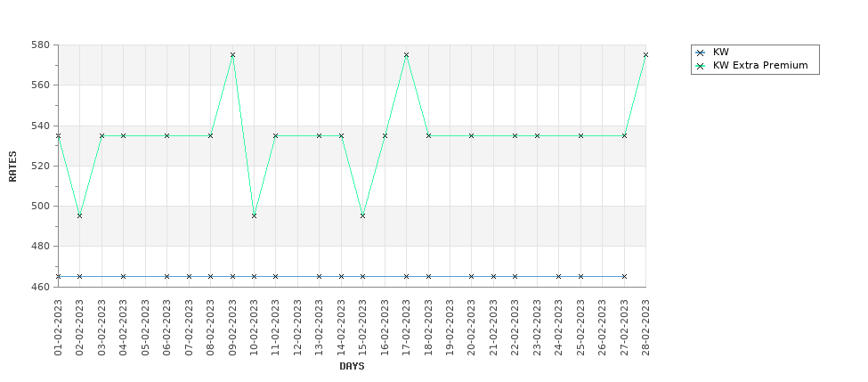Click KW Extra Premium point on 11-02-2023
The width and height of the screenshot is (868, 382).
[x=276, y=135]
